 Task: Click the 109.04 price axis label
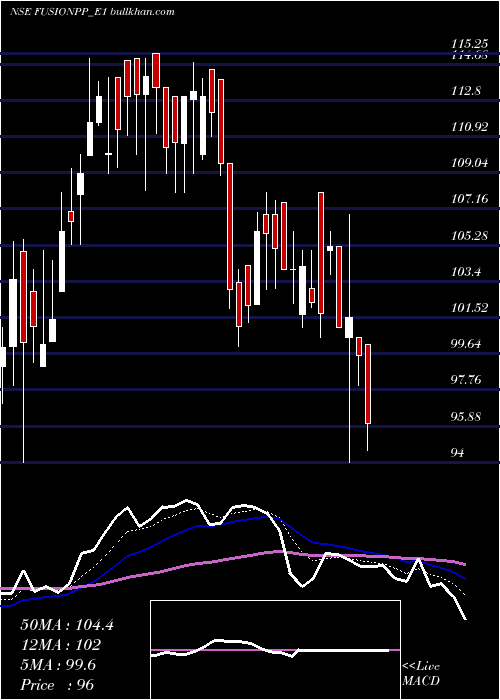(469, 163)
